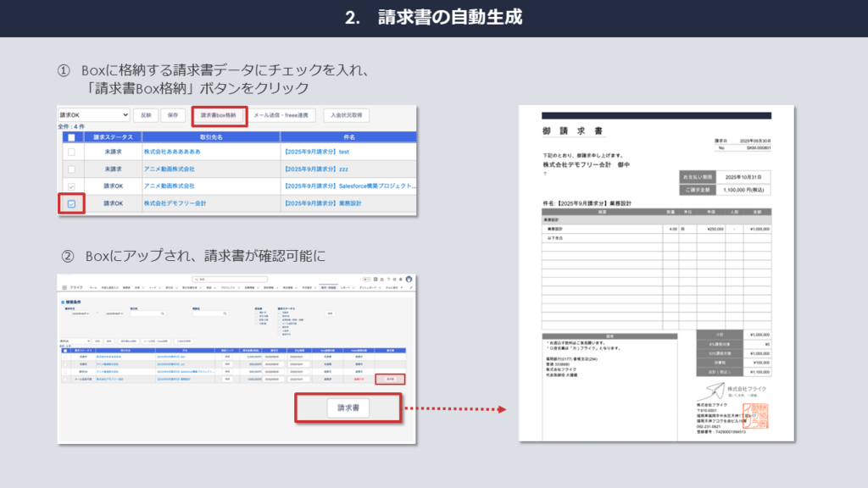This screenshot has height=488, width=868.
Task: Click the 反映 button
Action: [146, 115]
